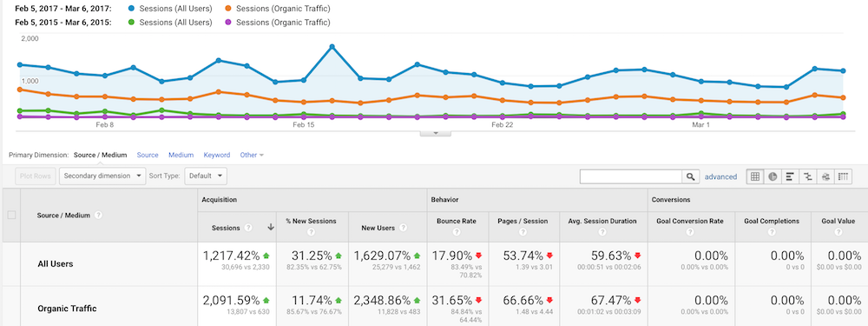Click the magnifier search button

tap(690, 176)
